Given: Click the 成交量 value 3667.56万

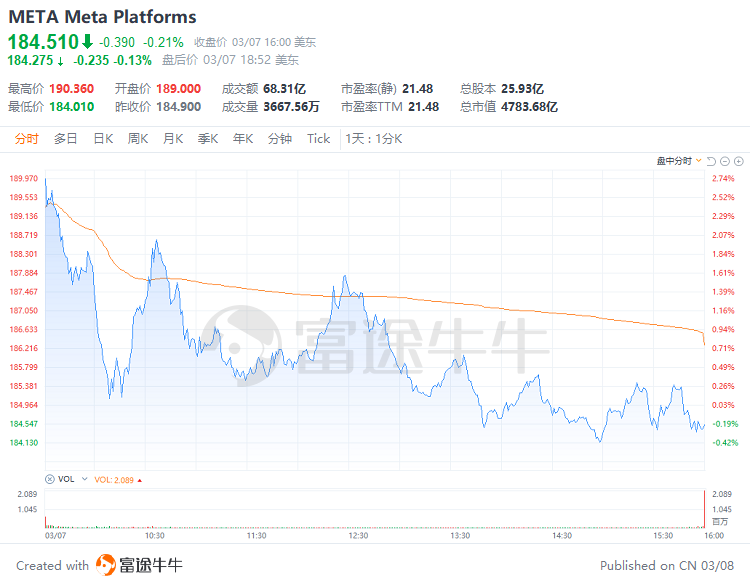Looking at the screenshot, I should click(291, 107).
